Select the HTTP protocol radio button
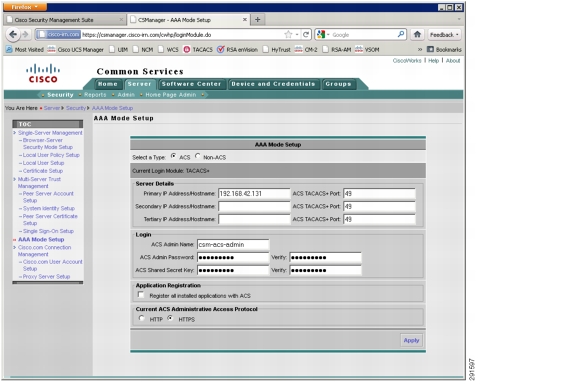The image size is (576, 385). [141, 318]
